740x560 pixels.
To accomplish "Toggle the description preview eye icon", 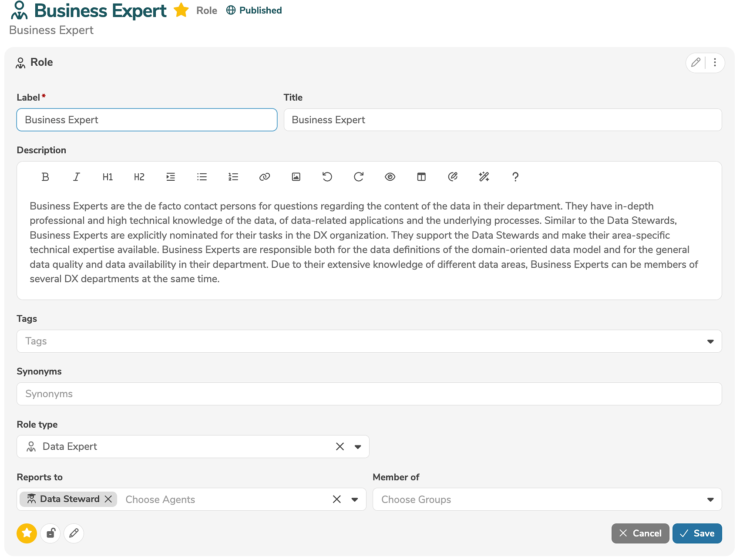I will (x=390, y=177).
